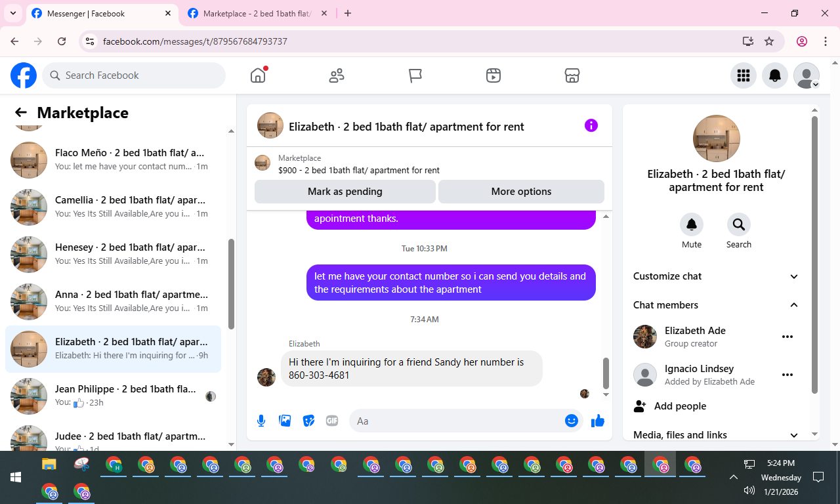This screenshot has height=504, width=840.
Task: Open conversation information purple icon
Action: pos(591,125)
